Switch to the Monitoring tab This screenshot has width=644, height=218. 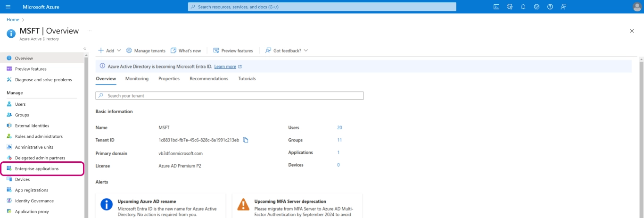137,79
